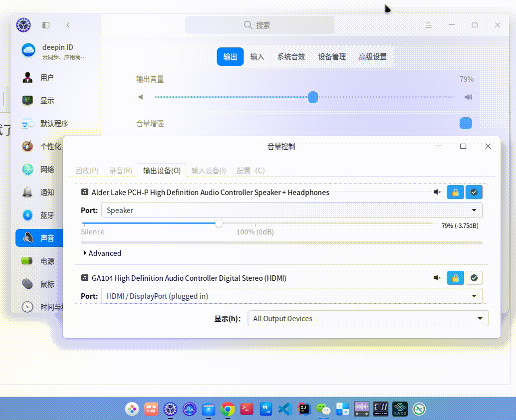Open 鼠标 settings in the sidebar
Image resolution: width=516 pixels, height=420 pixels.
click(39, 284)
